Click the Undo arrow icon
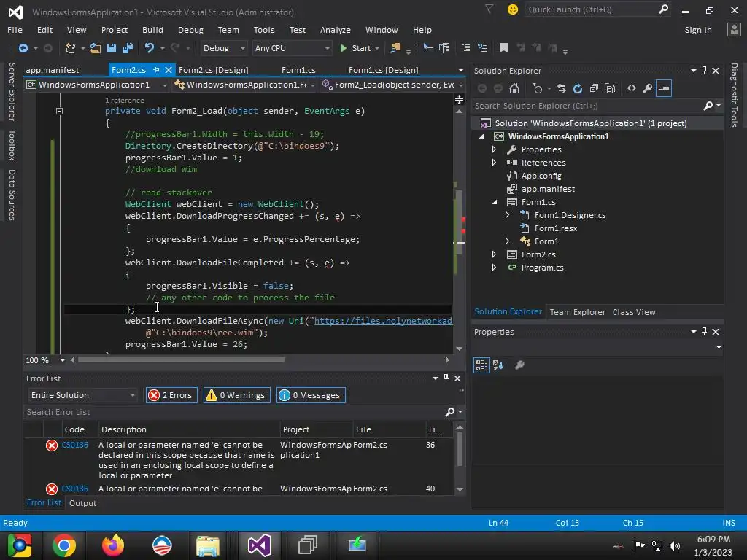Viewport: 747px width, 560px height. click(150, 48)
